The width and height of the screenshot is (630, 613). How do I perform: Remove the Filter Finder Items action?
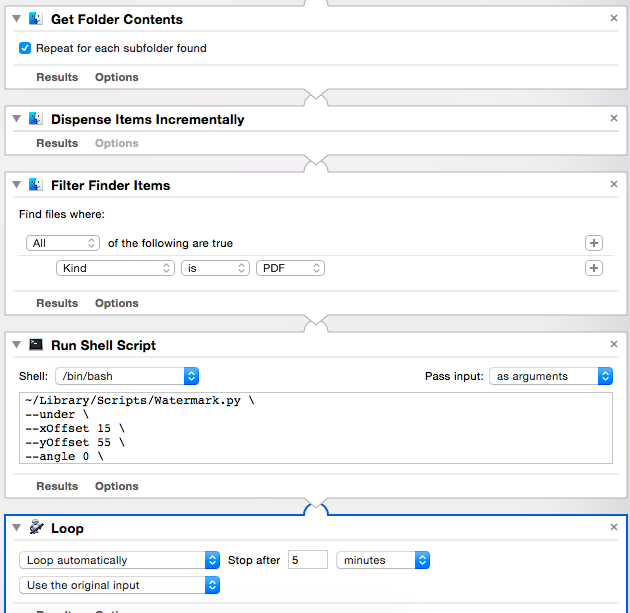614,185
